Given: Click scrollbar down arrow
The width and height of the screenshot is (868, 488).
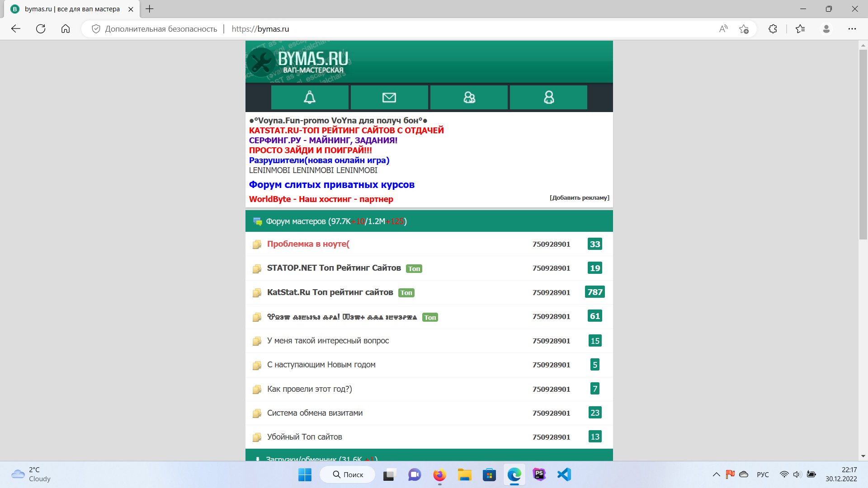Looking at the screenshot, I should coord(863,456).
